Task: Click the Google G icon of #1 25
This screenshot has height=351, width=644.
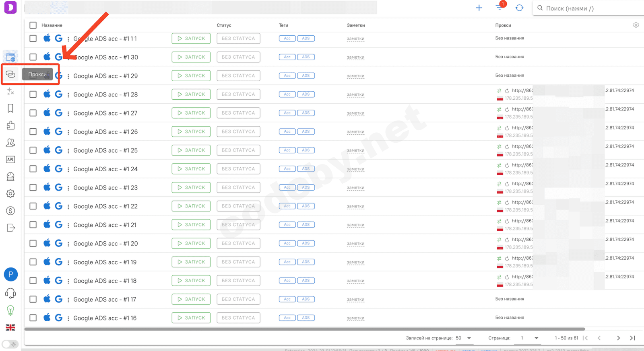Action: (59, 150)
